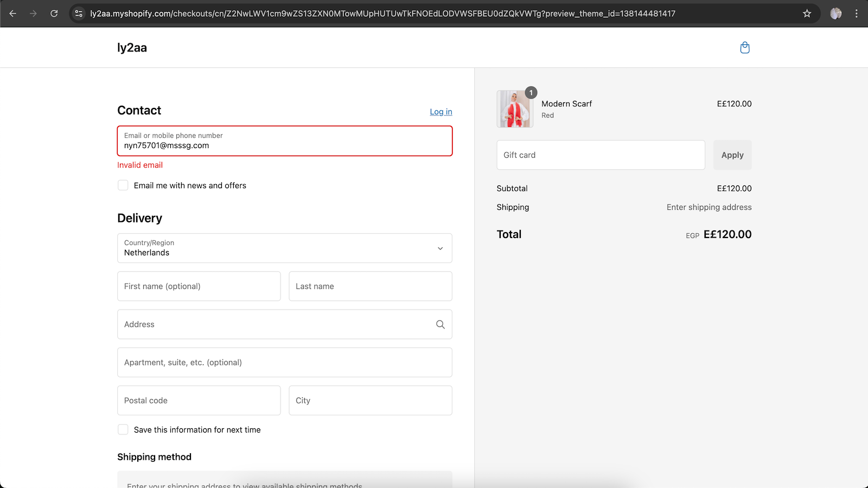Screen dimensions: 868x488
Task: Open the cart bag icon
Action: pos(744,48)
